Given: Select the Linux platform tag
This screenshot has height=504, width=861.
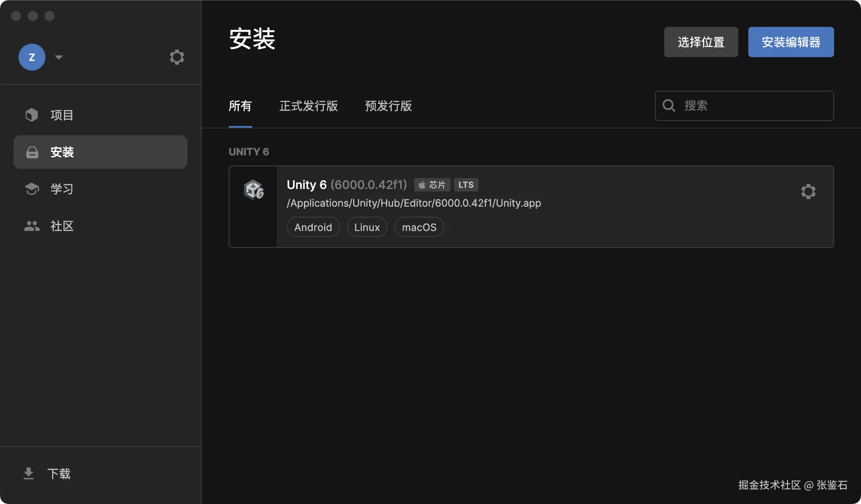Looking at the screenshot, I should [367, 227].
